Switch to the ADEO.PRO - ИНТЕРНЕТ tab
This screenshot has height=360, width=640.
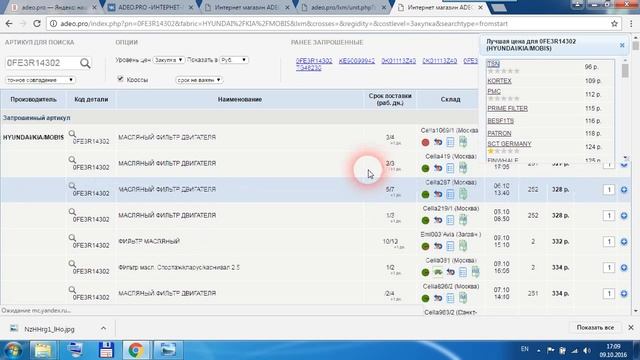[x=149, y=7]
